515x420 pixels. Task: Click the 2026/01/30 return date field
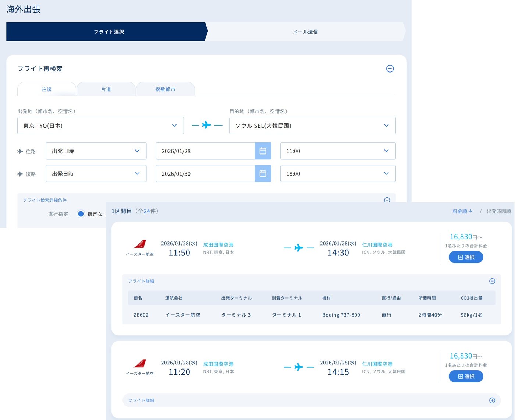point(205,174)
